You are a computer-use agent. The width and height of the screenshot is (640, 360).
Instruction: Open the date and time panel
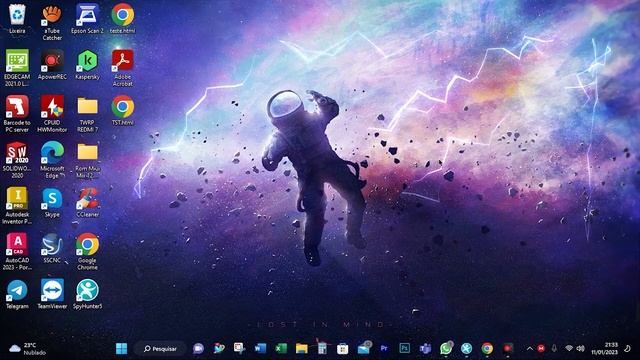pos(605,349)
